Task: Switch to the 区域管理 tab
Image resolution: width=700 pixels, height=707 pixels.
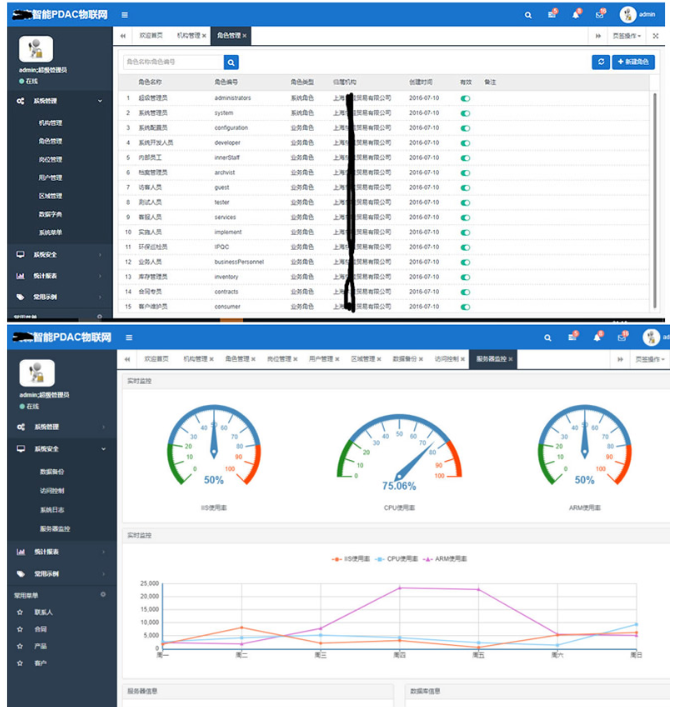Action: tap(361, 358)
